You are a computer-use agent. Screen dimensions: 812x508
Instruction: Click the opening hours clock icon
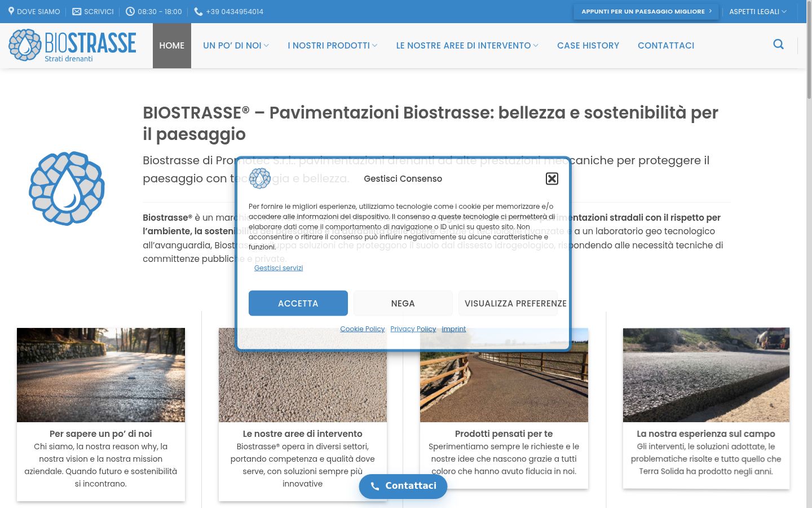pos(130,11)
